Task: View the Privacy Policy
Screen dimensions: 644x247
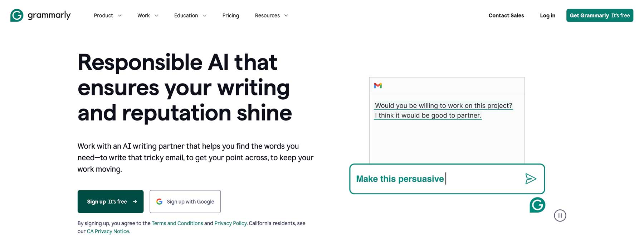Action: pyautogui.click(x=230, y=223)
